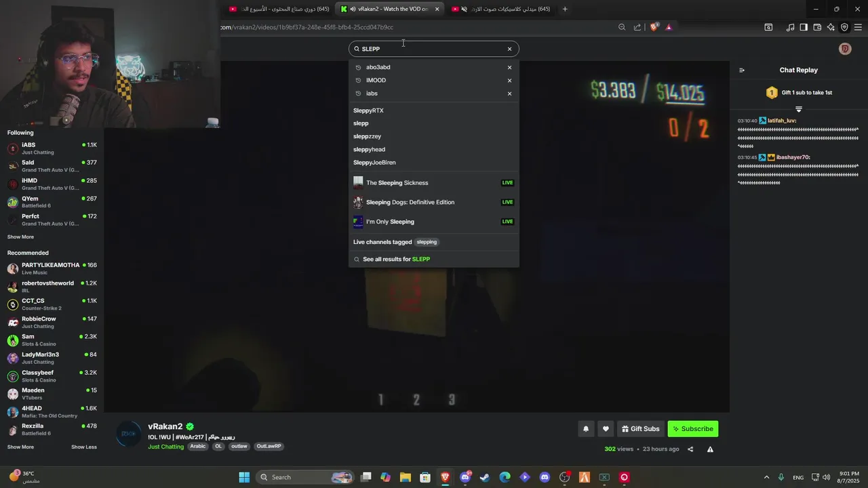Open iABS followed channel

point(52,148)
